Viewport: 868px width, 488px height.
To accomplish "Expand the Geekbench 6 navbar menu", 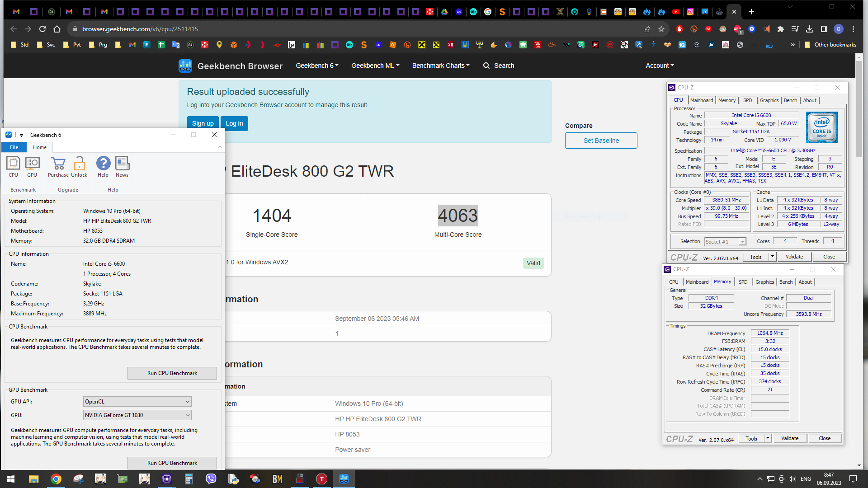I will [317, 66].
